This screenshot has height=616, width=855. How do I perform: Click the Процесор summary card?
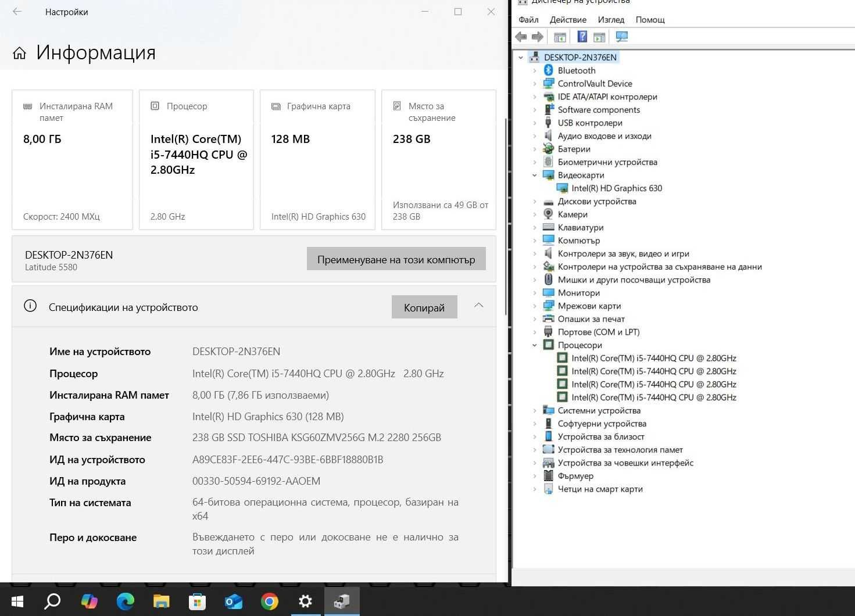pos(196,160)
